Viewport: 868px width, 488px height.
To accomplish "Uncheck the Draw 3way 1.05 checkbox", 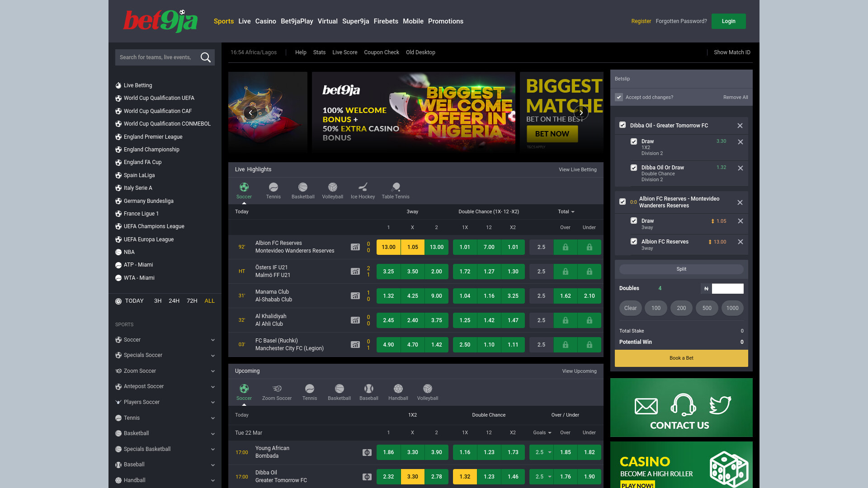I will [634, 221].
